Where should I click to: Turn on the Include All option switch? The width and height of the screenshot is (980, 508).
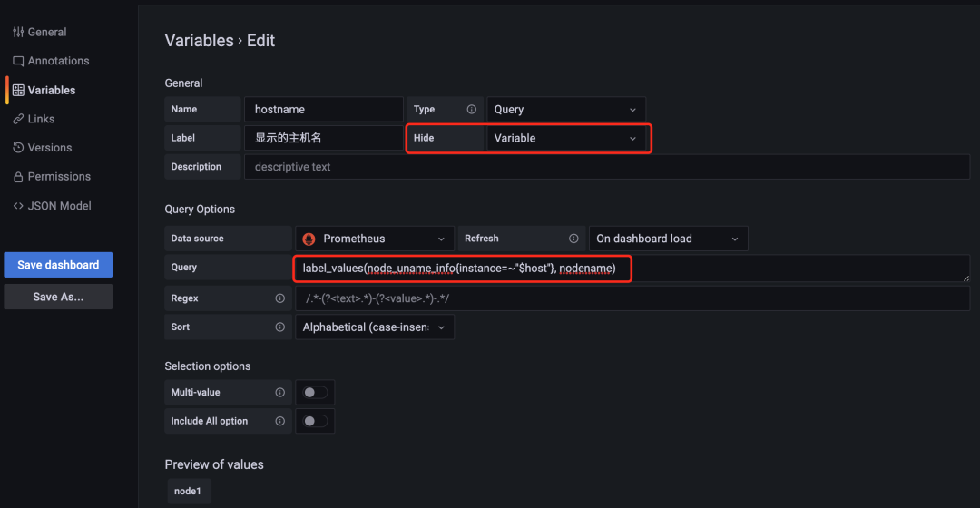(315, 421)
